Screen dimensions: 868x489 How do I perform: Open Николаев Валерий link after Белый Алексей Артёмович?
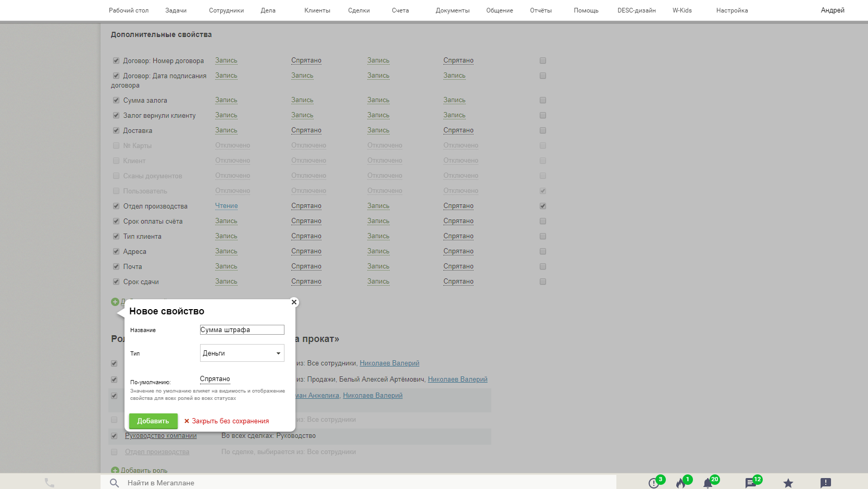coord(457,380)
